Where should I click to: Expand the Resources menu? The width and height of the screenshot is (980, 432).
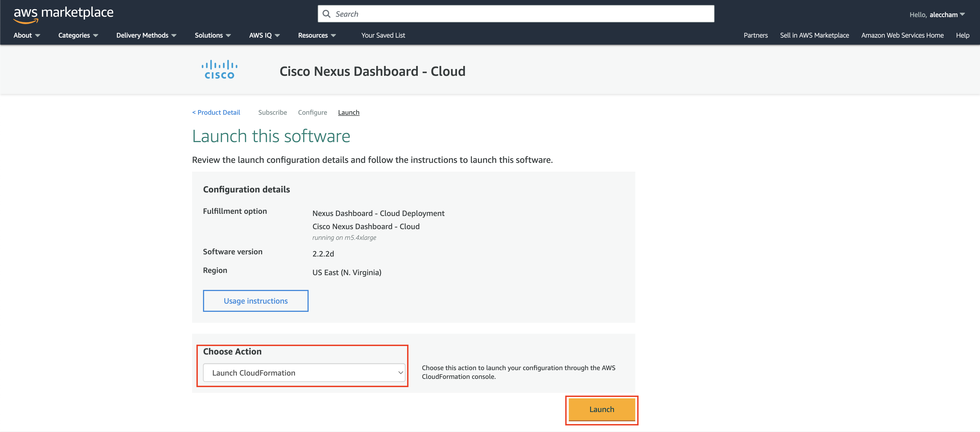[317, 35]
